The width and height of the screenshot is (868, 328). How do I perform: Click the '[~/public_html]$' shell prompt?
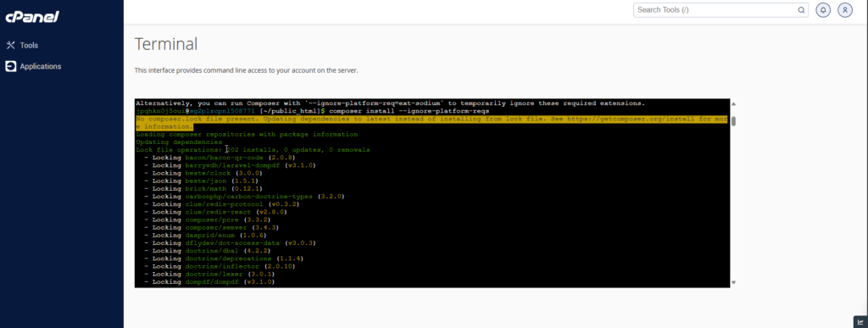(292, 111)
